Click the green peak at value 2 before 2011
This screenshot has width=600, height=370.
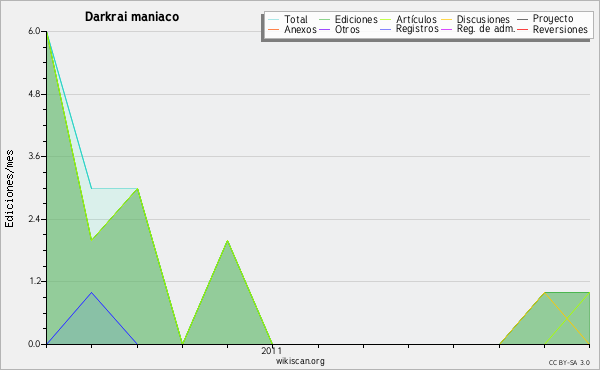(x=227, y=241)
